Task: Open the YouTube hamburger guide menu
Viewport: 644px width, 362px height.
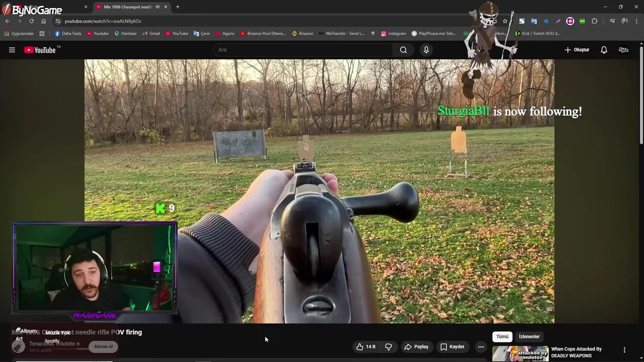Action: point(12,50)
